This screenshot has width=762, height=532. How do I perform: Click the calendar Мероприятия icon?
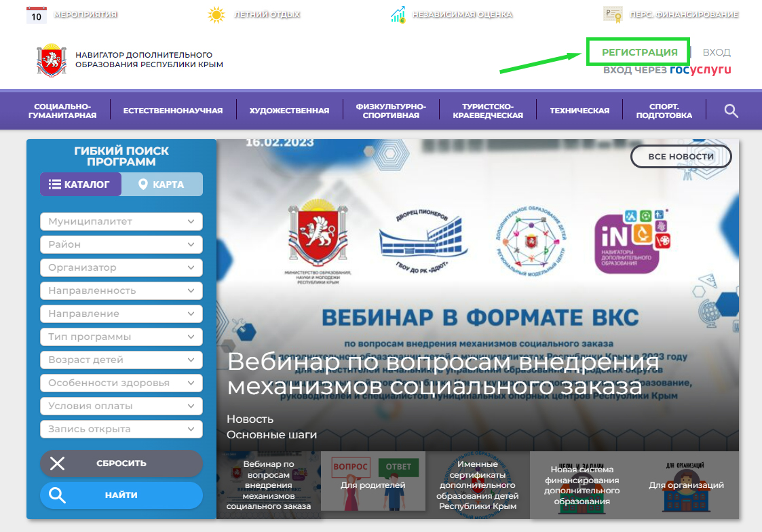click(36, 14)
